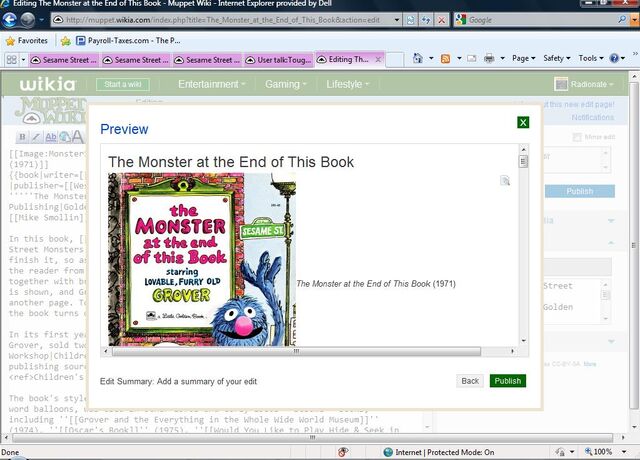Open Payroll-Taxes.com favorites link
This screenshot has height=460, width=640.
pyautogui.click(x=129, y=40)
